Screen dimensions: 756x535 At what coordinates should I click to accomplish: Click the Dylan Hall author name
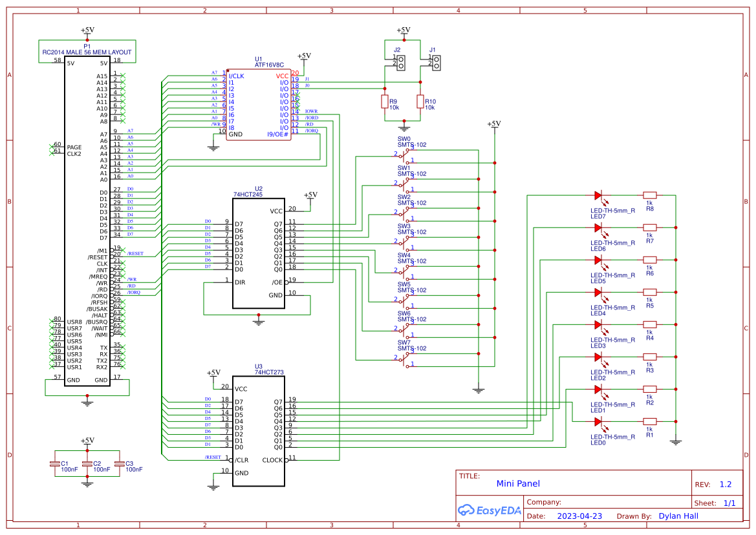tap(678, 516)
